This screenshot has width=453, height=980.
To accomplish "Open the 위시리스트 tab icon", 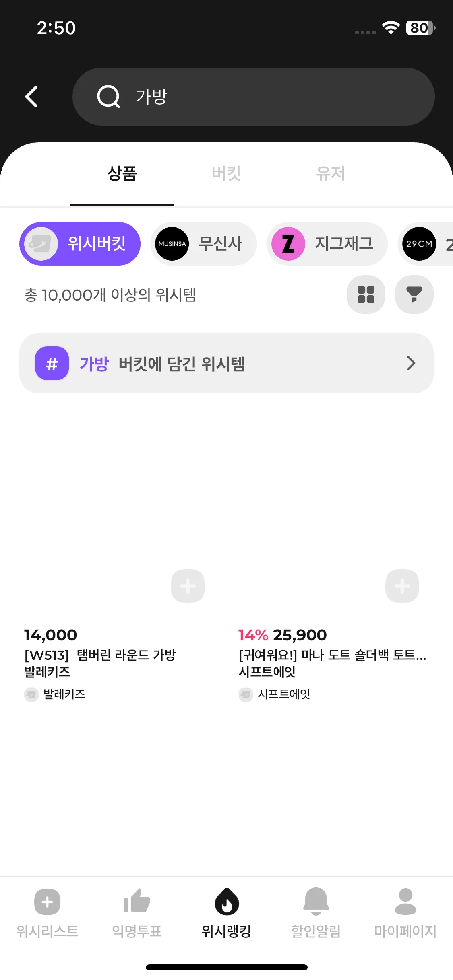I will coord(47,902).
